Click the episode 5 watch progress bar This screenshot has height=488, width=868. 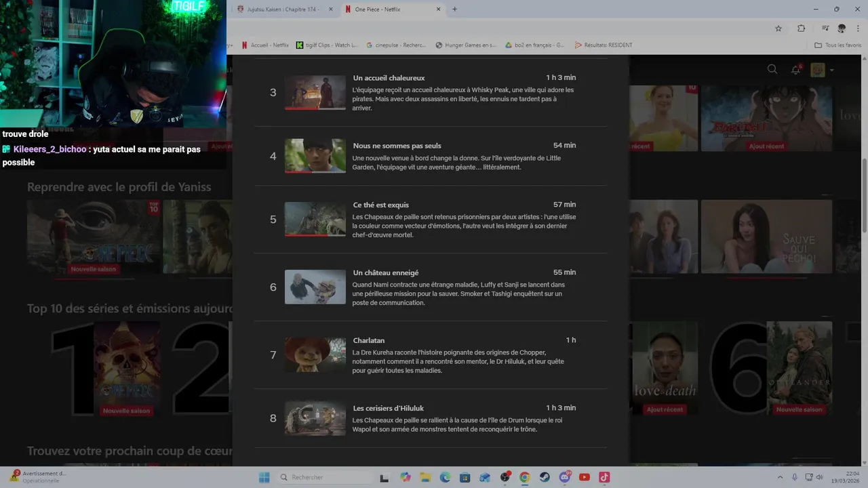[x=315, y=235]
